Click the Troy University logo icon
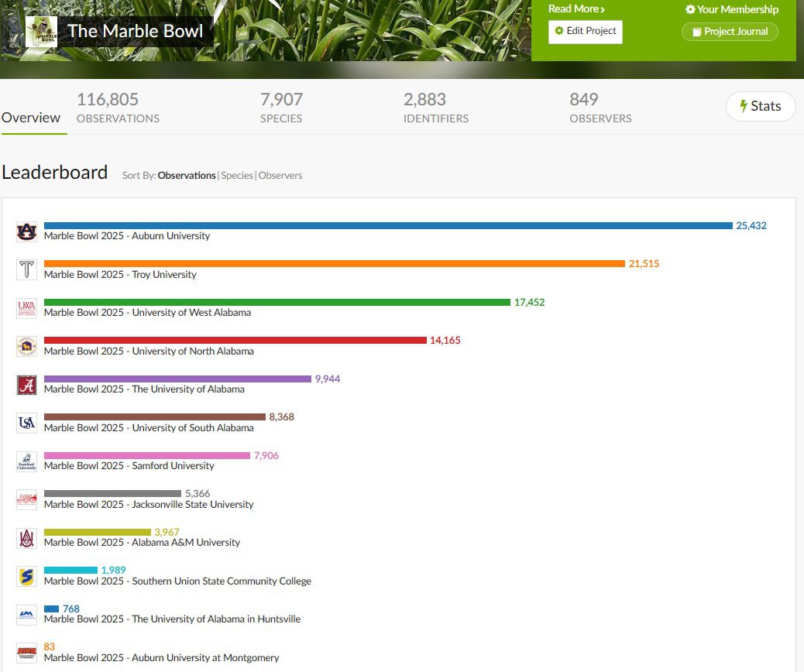 26,269
